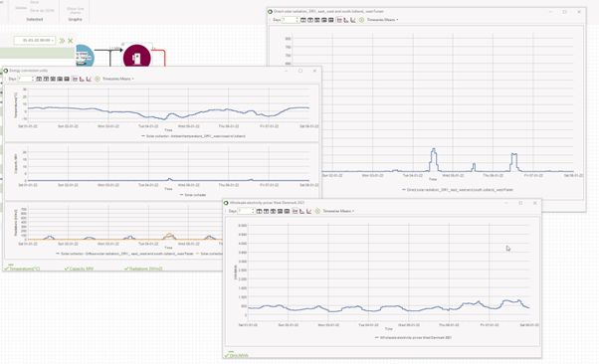Screen dimensions: 599x364
Task: Click Show line charts in Graphs group
Action: (75, 10)
